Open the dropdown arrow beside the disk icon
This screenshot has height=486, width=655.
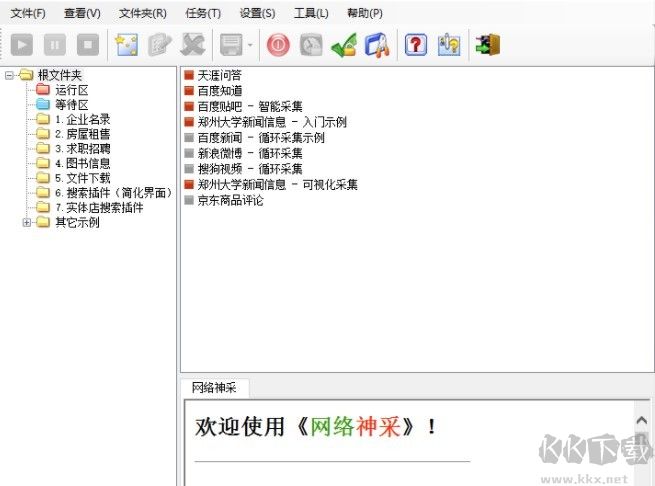(x=250, y=45)
